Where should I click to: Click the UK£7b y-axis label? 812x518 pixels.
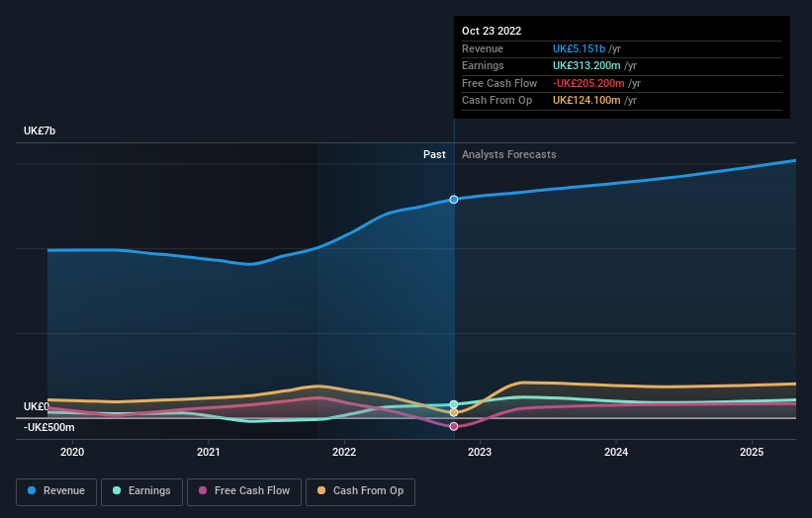40,130
